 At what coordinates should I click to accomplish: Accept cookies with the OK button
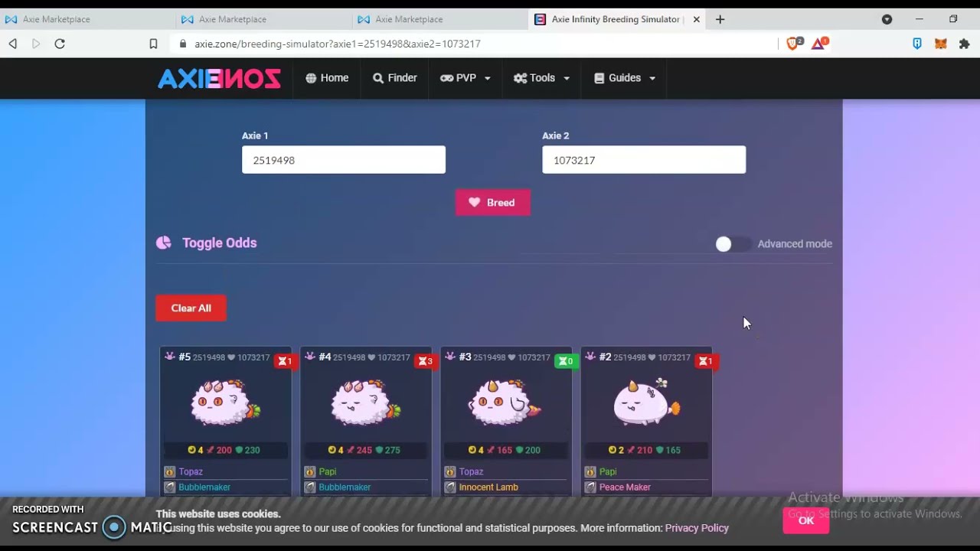point(805,520)
